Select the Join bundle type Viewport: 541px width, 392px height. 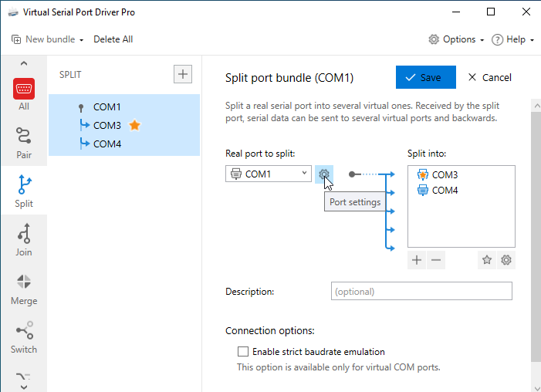pos(24,240)
